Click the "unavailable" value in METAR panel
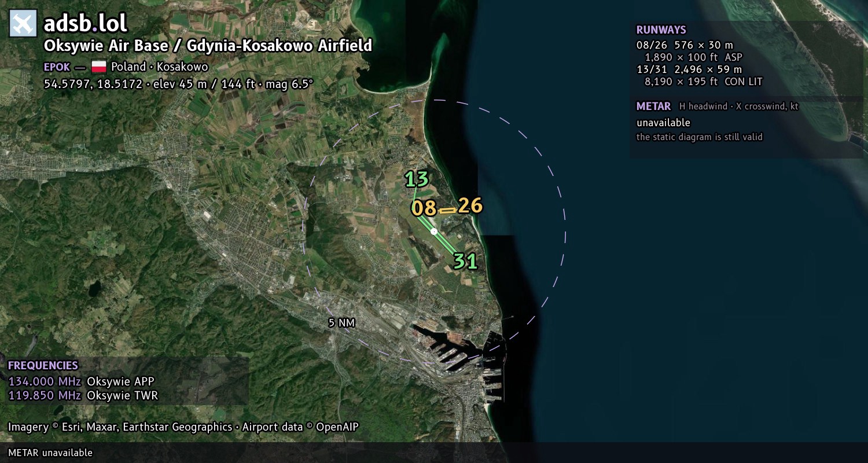Screen dimensions: 868x463 tap(663, 123)
